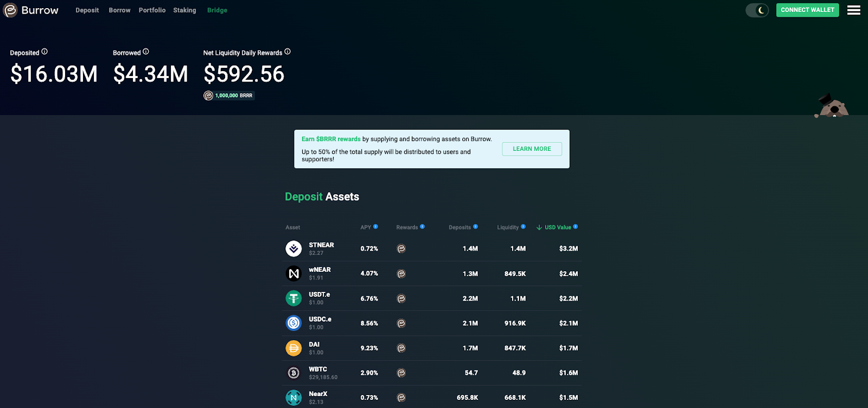868x408 pixels.
Task: Toggle the dark mode moon switch
Action: [757, 10]
